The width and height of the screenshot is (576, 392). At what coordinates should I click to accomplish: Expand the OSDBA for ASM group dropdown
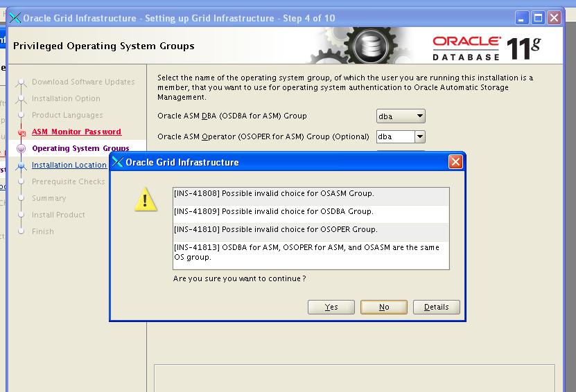tap(401, 116)
